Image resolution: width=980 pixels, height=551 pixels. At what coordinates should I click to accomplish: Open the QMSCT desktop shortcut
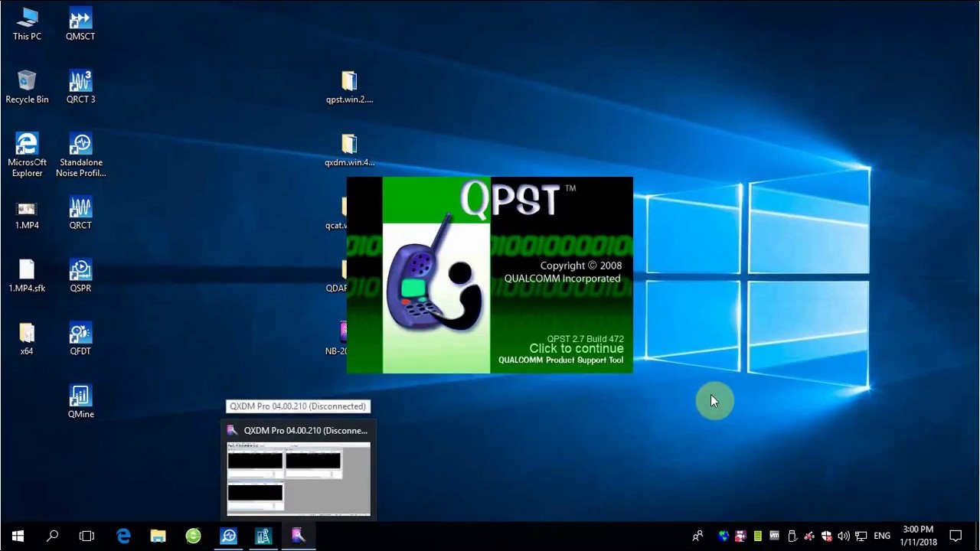80,24
